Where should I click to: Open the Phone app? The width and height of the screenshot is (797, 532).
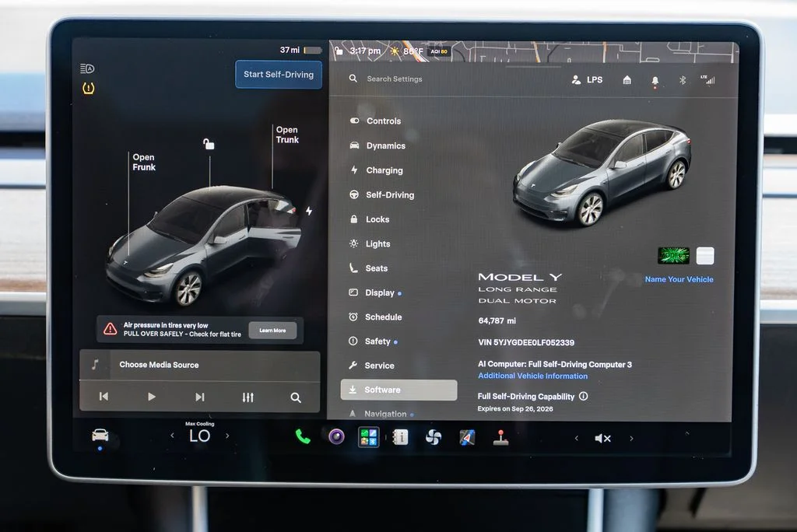pyautogui.click(x=303, y=436)
